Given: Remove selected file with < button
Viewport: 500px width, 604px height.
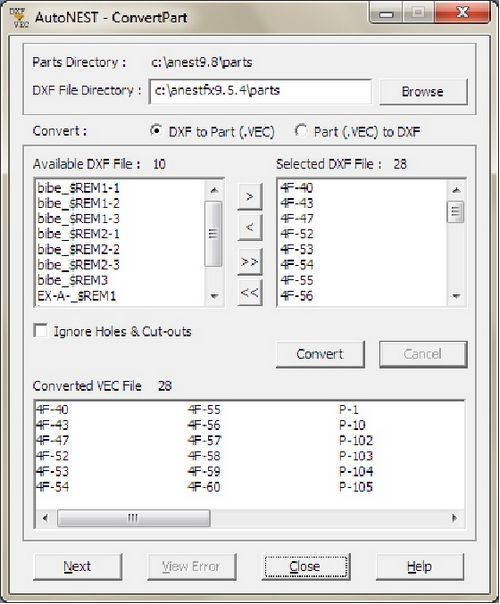Looking at the screenshot, I should (x=250, y=228).
